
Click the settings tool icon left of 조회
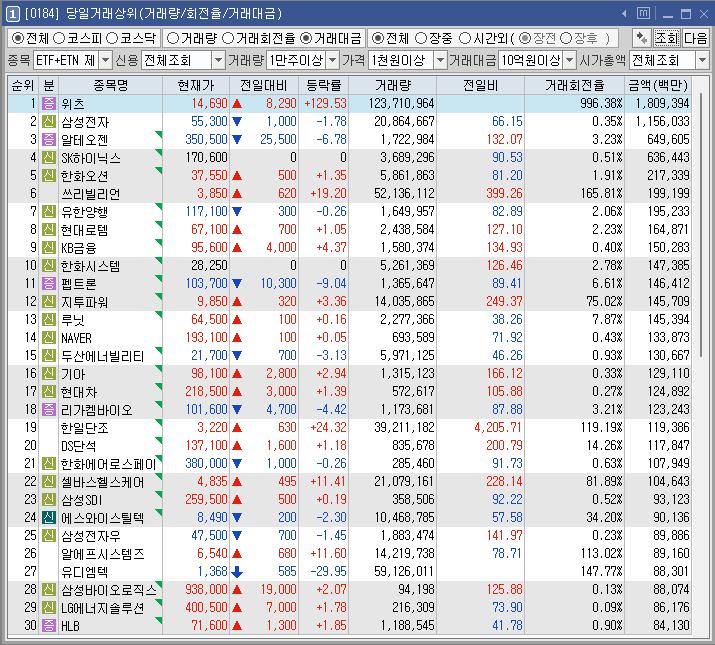(642, 38)
